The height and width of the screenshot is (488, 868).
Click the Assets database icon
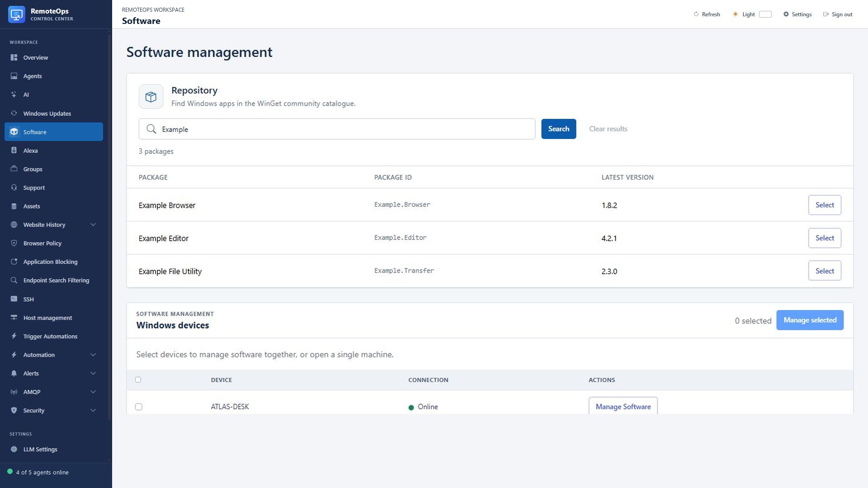[x=14, y=206]
